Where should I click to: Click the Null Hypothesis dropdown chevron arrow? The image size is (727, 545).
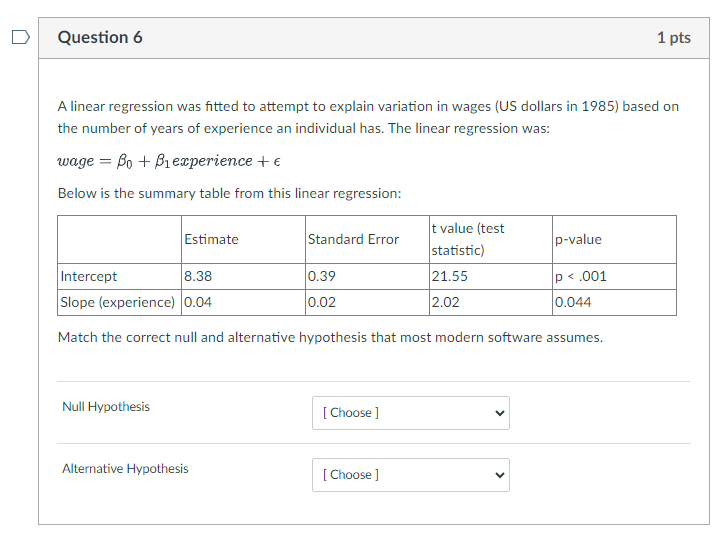pyautogui.click(x=499, y=413)
